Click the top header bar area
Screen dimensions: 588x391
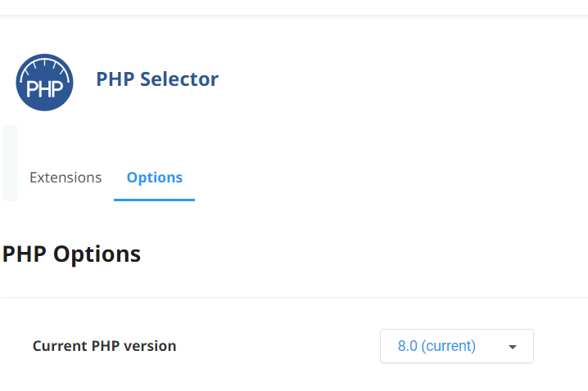(294, 7)
